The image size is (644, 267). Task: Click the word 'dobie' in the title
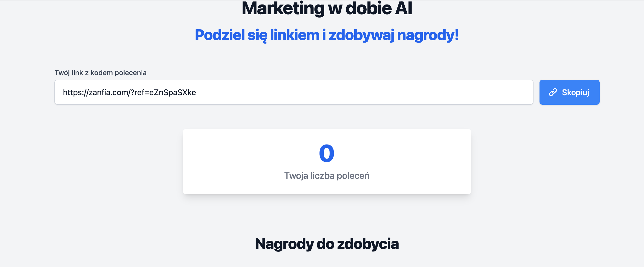pyautogui.click(x=368, y=9)
